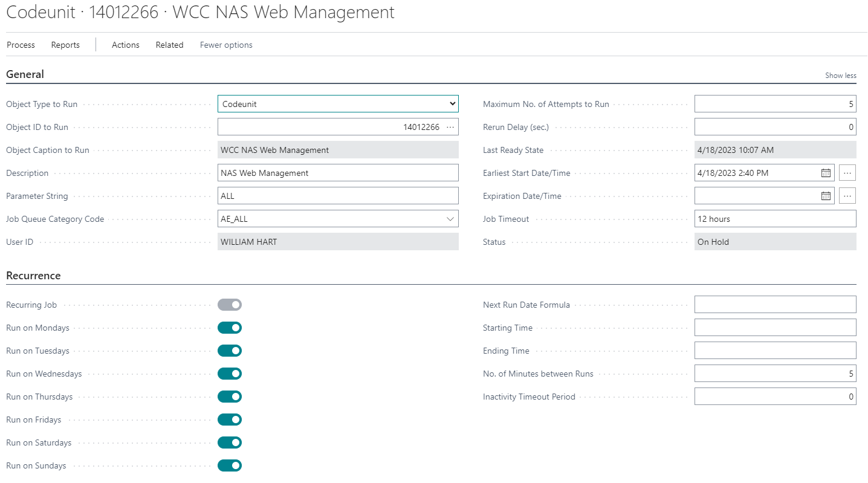868x483 pixels.
Task: Open the Actions menu
Action: (126, 45)
